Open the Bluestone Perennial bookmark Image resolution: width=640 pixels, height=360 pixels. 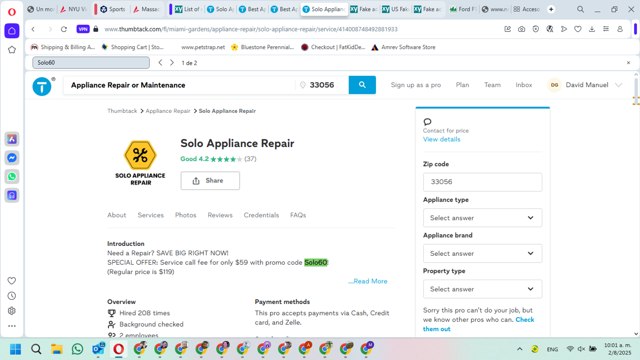262,47
